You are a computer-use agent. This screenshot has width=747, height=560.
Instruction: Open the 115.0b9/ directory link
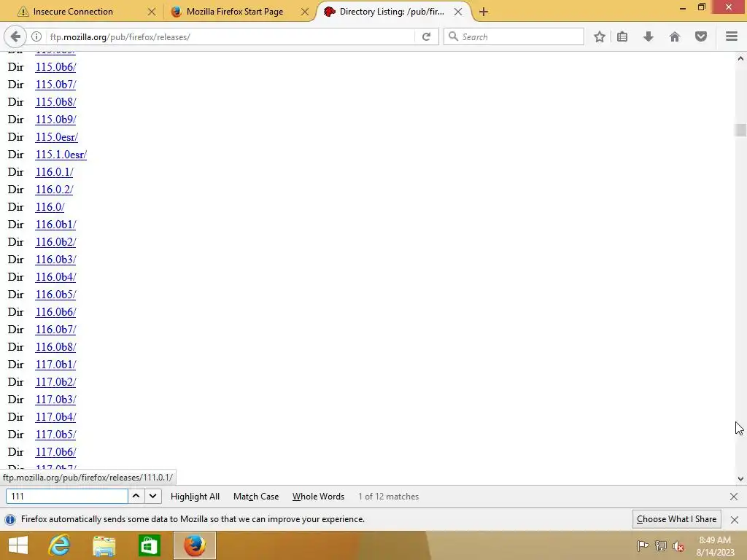(x=55, y=120)
